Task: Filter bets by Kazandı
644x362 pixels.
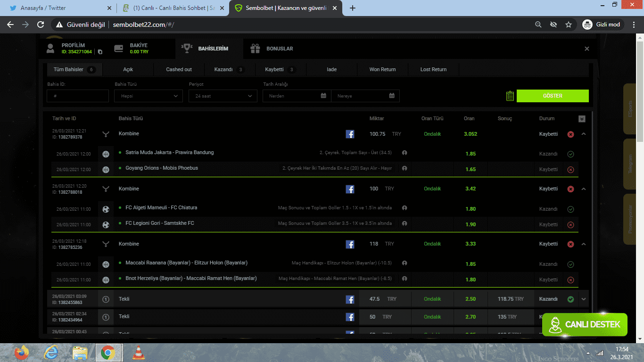Action: pos(230,69)
